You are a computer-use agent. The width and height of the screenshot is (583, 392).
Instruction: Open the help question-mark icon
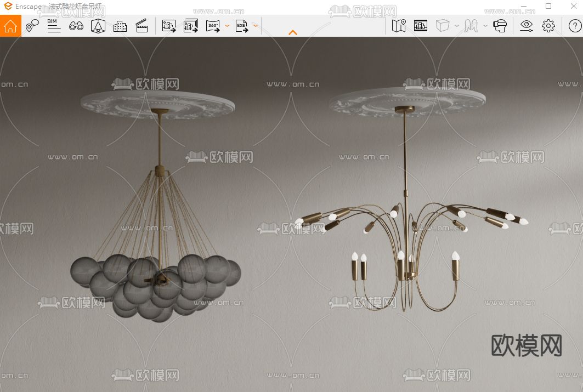[x=575, y=26]
